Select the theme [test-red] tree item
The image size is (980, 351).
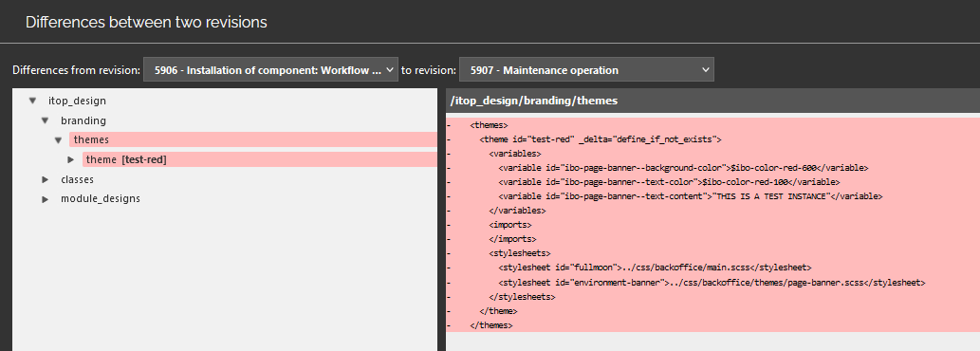click(259, 160)
